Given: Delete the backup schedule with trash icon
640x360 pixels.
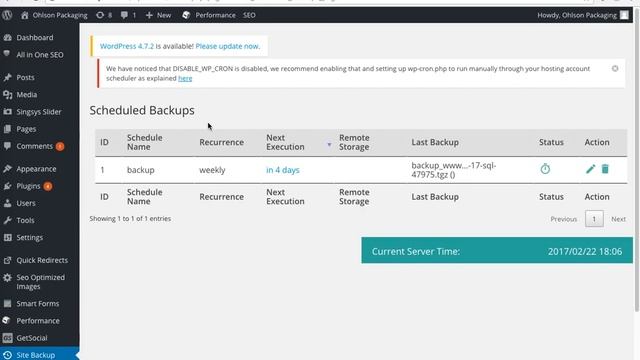Looking at the screenshot, I should click(x=605, y=169).
